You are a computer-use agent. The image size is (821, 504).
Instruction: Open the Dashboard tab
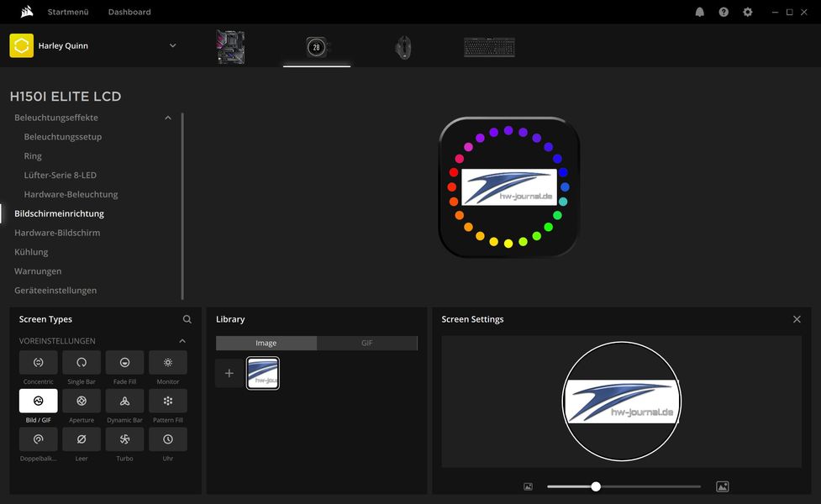coord(129,12)
